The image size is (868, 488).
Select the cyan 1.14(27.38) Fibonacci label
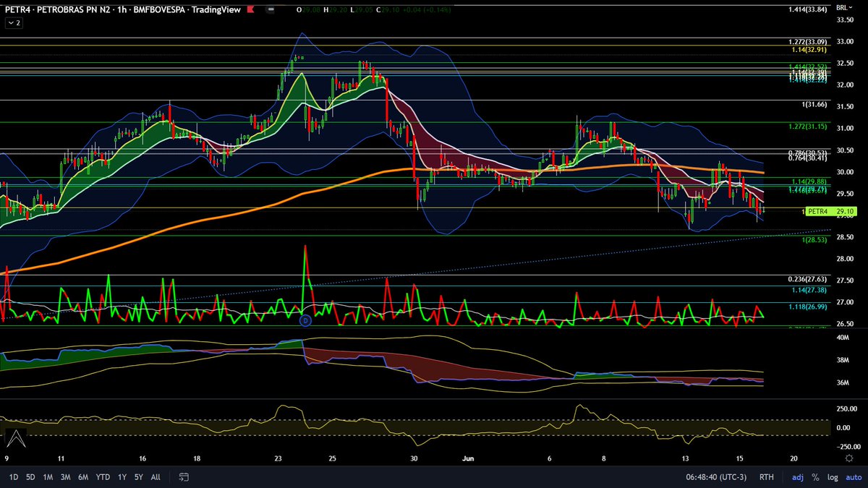pos(811,289)
